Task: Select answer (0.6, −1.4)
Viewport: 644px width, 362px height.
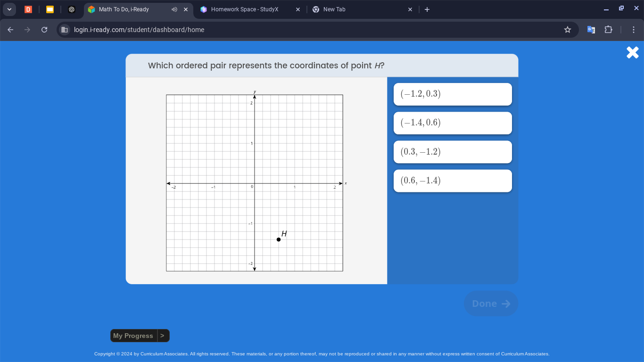Action: click(x=453, y=181)
